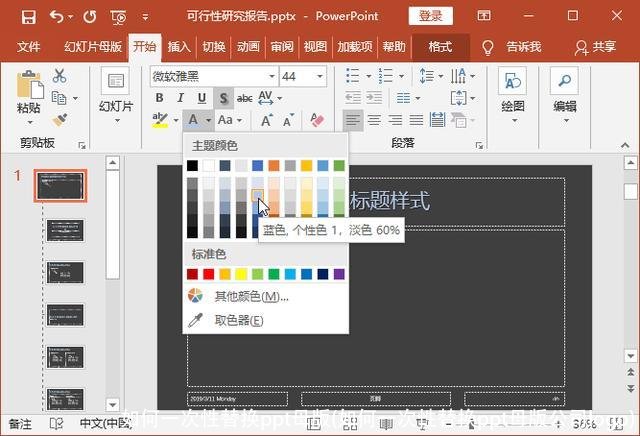
Task: Decrease font size with small A icon
Action: tap(288, 120)
